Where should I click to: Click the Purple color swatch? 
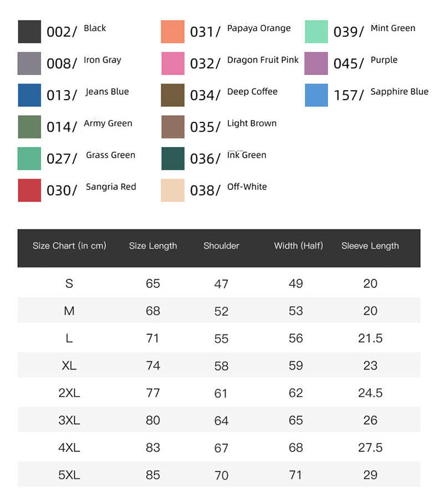pyautogui.click(x=316, y=63)
